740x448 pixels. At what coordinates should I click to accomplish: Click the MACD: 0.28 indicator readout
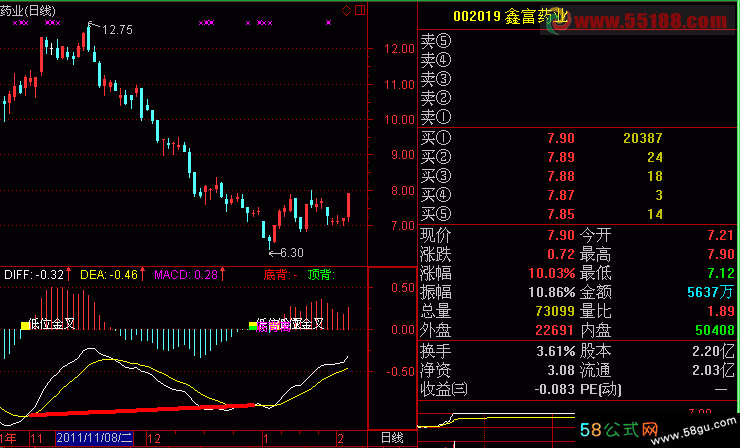tap(190, 275)
